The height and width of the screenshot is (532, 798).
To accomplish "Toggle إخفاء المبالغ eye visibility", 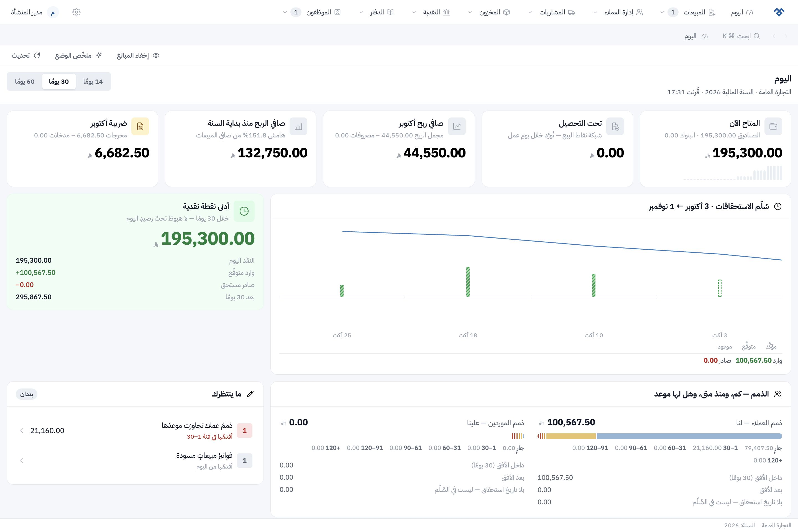I will [x=156, y=55].
